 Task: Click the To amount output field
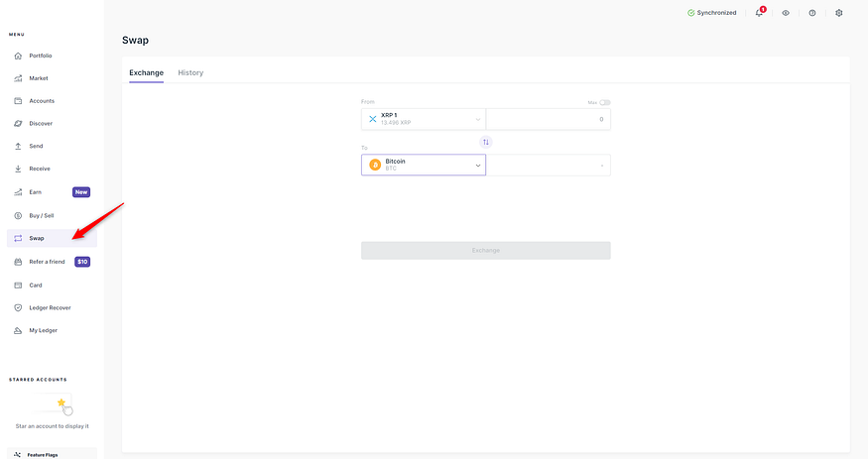click(x=548, y=165)
